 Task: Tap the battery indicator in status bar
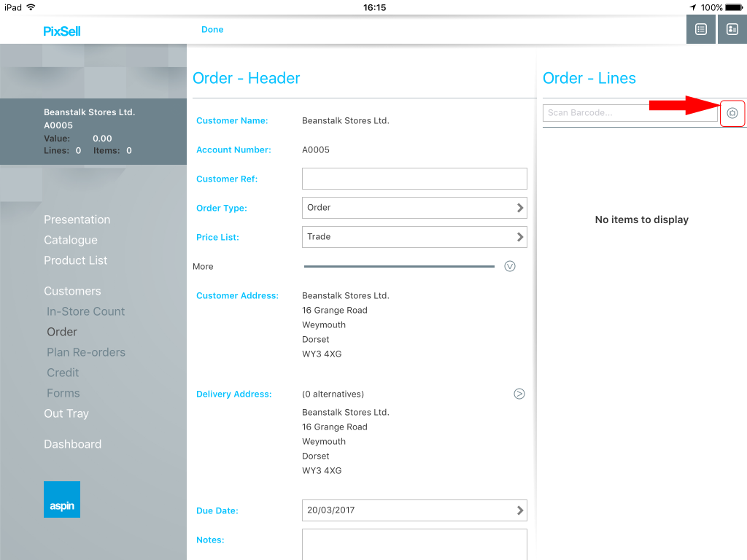click(x=734, y=7)
